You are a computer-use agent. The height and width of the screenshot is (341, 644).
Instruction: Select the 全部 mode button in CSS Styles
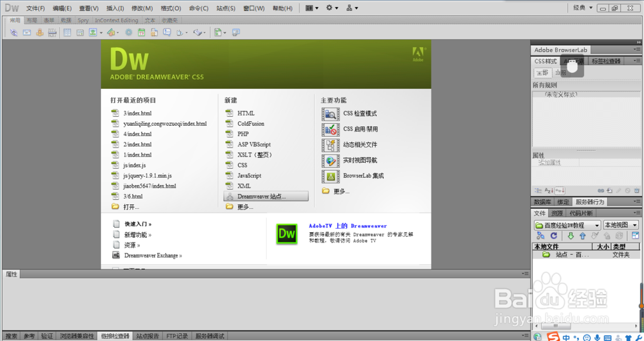tap(542, 73)
